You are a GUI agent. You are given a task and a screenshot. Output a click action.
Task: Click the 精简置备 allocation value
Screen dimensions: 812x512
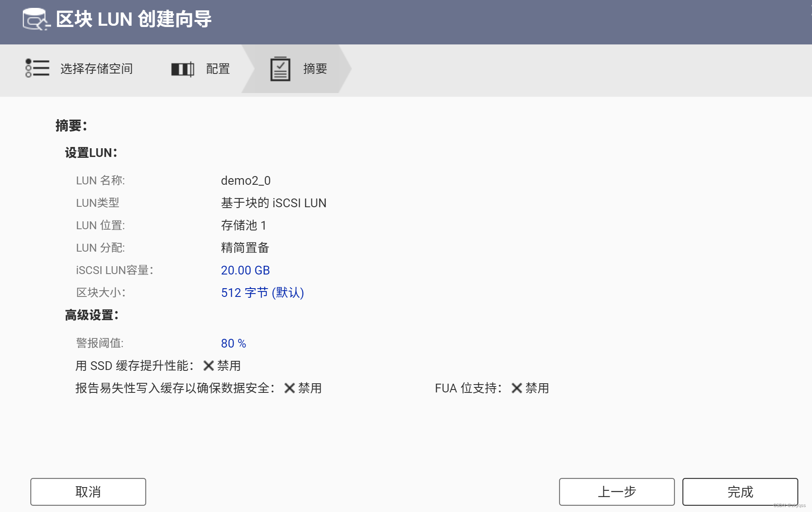point(245,248)
